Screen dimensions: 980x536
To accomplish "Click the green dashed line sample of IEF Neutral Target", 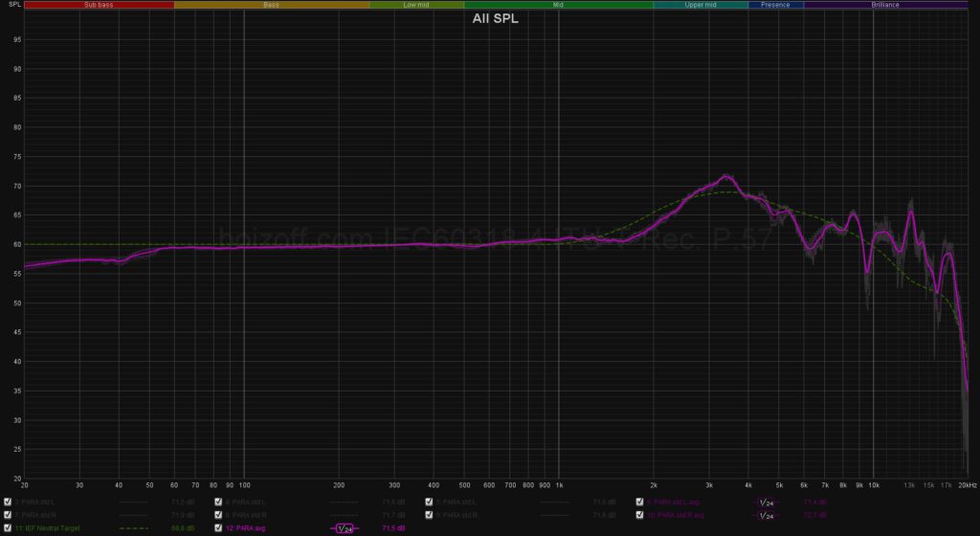I will [134, 528].
